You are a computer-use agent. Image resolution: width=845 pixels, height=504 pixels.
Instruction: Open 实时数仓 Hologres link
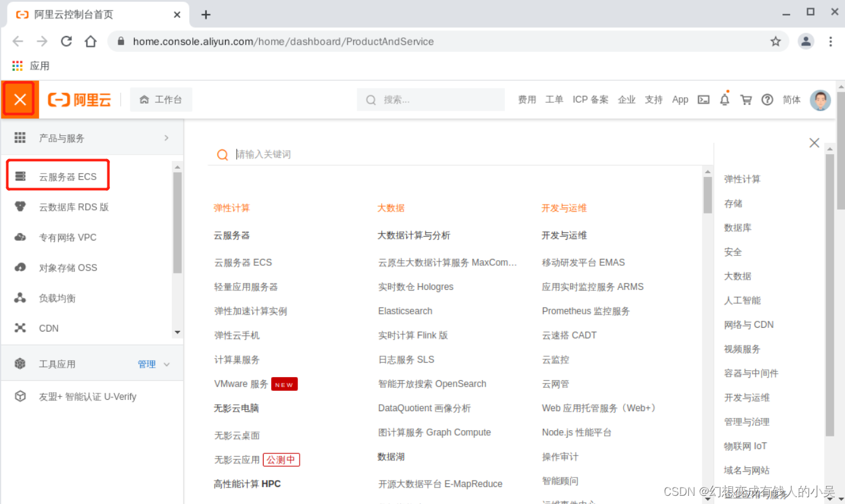click(x=416, y=287)
